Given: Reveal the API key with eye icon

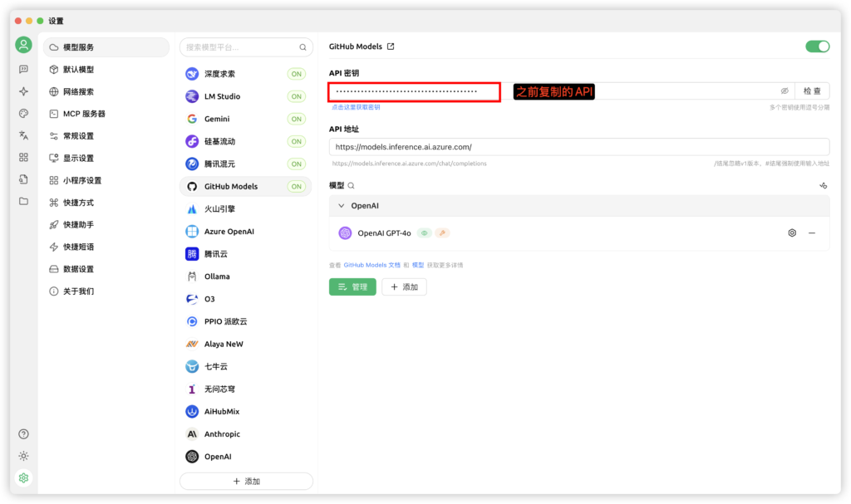Looking at the screenshot, I should coord(785,91).
